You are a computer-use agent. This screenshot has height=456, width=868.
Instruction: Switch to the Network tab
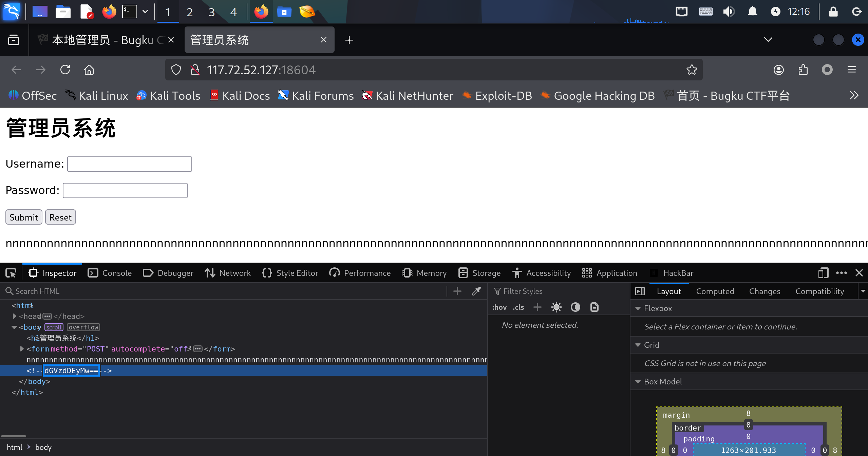click(228, 273)
